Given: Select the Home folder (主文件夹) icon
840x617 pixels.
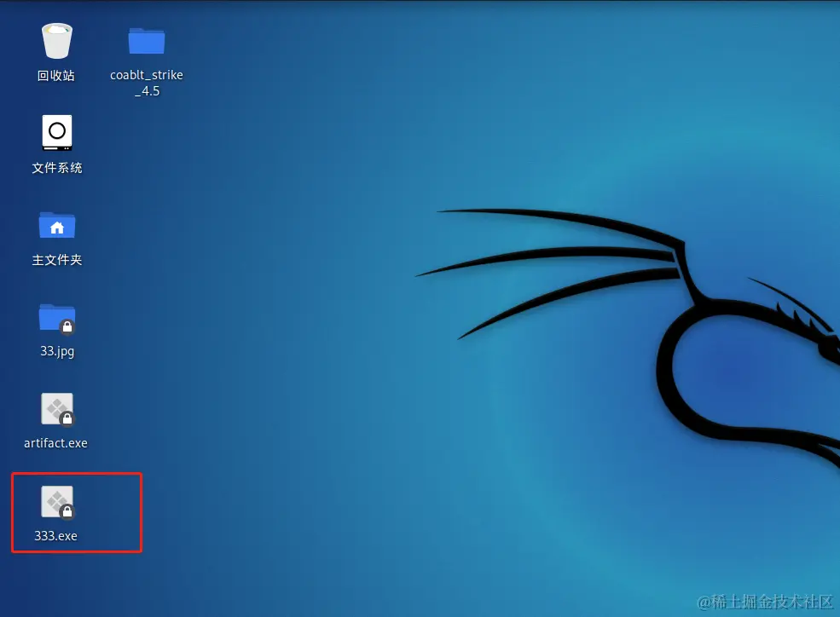Looking at the screenshot, I should (57, 225).
